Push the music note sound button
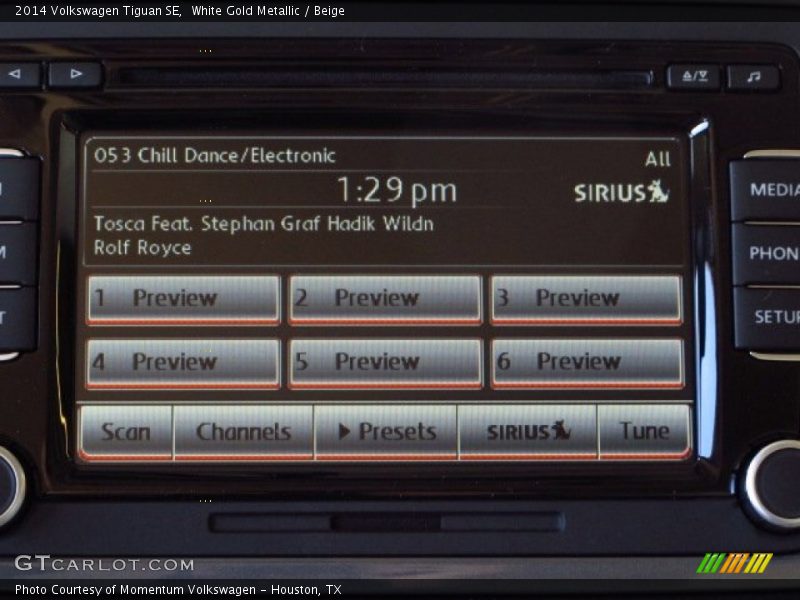Screen dimensions: 800x600 pos(754,78)
